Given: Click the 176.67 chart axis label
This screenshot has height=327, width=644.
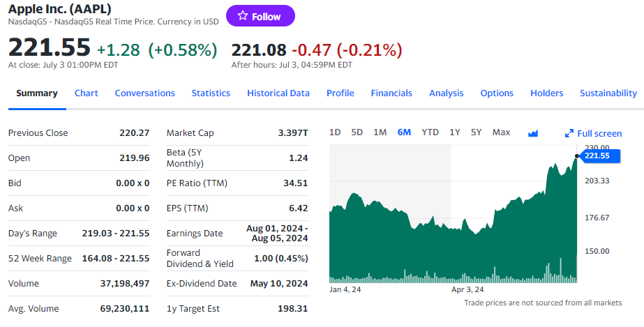Looking at the screenshot, I should click(597, 218).
